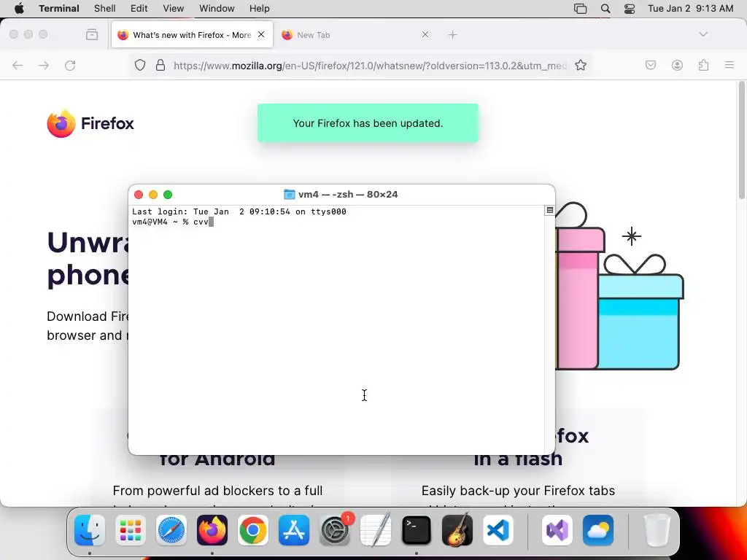Click the Firefox URL address field
747x560 pixels.
(x=370, y=66)
